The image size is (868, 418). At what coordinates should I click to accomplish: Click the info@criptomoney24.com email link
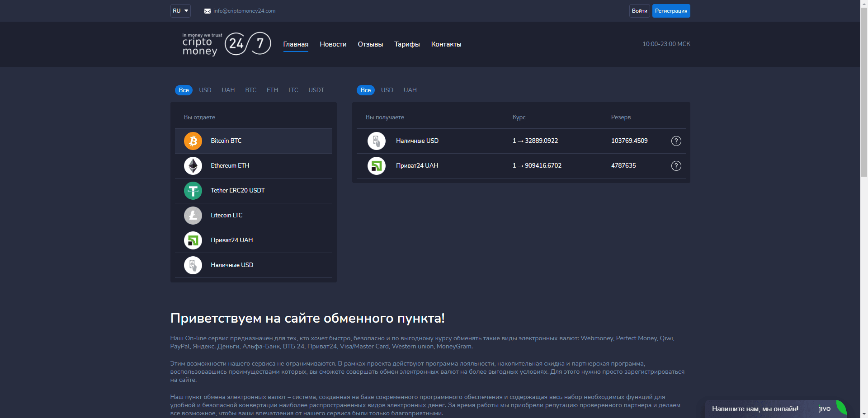(244, 11)
